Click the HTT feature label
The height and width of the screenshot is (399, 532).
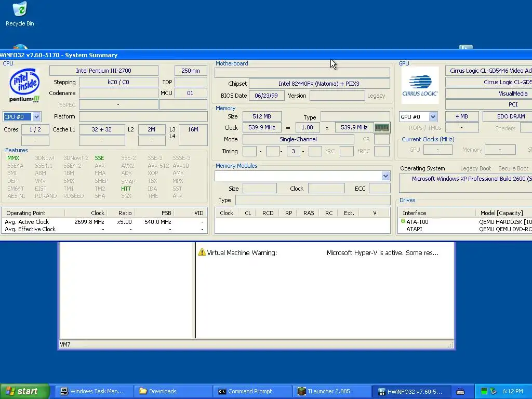126,188
